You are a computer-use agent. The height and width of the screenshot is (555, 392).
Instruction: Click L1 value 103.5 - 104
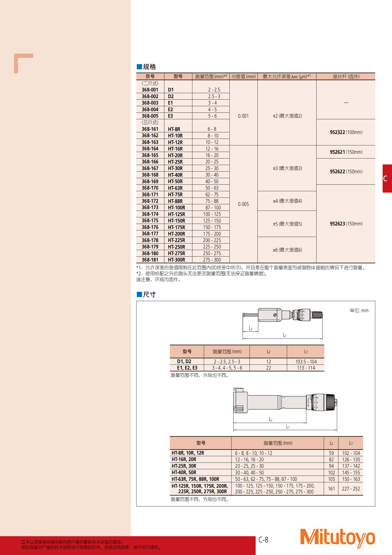(x=306, y=361)
